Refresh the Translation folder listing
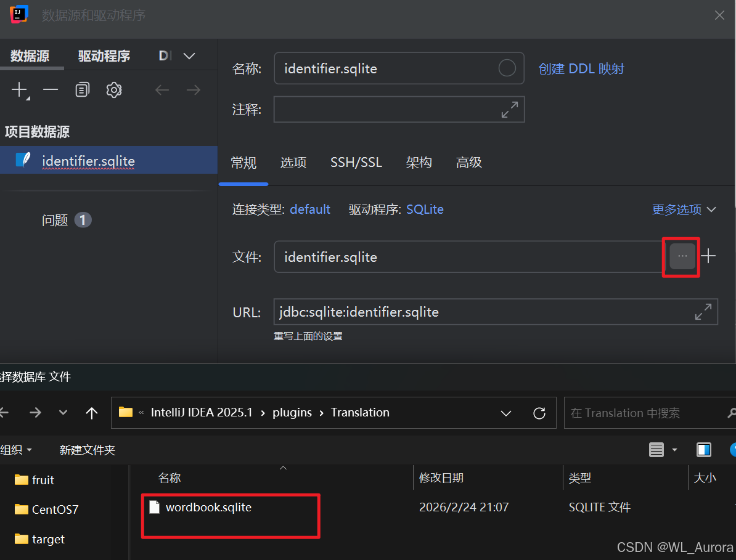736x560 pixels. pos(539,413)
